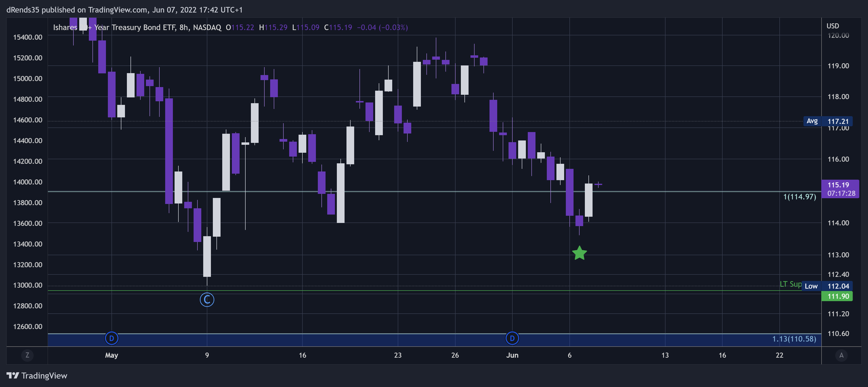Click the 112.40 right scale label
Viewport: 868px width, 387px height.
(838, 274)
